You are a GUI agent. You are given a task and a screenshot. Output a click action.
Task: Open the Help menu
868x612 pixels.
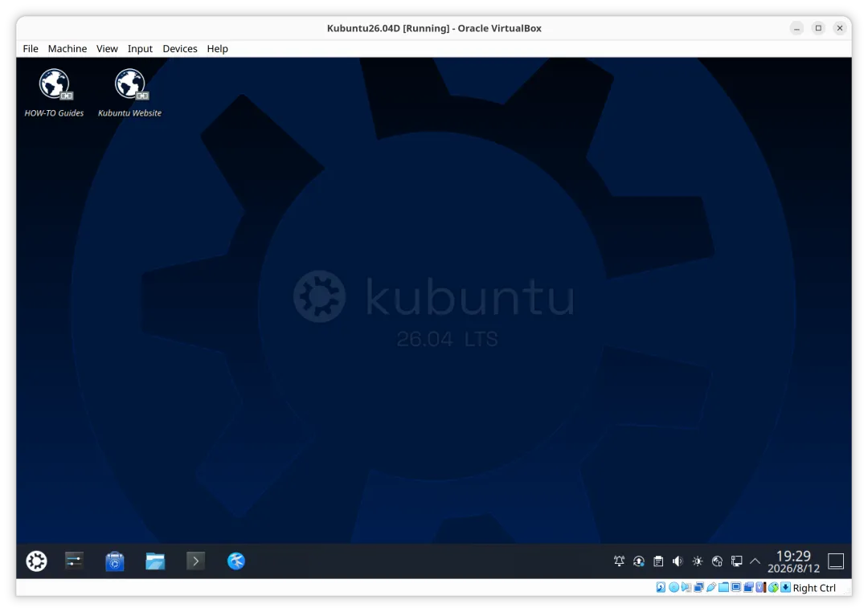pyautogui.click(x=218, y=49)
